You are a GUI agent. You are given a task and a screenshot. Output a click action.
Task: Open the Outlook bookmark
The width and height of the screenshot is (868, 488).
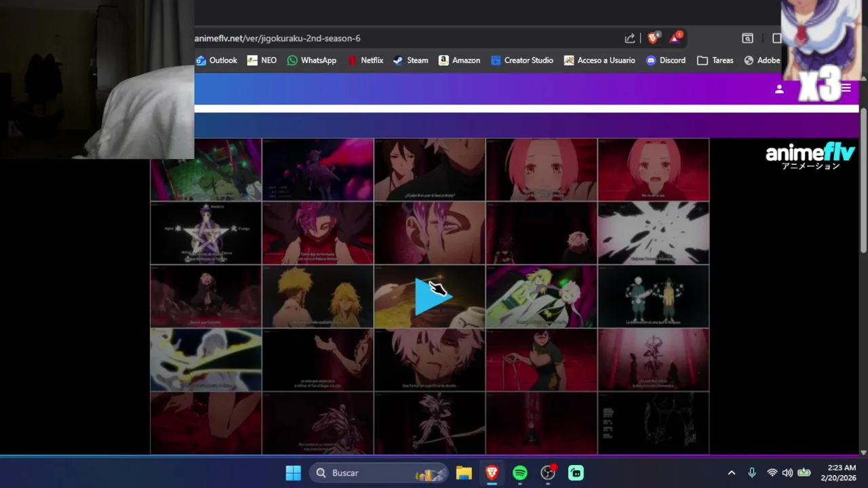tap(216, 60)
